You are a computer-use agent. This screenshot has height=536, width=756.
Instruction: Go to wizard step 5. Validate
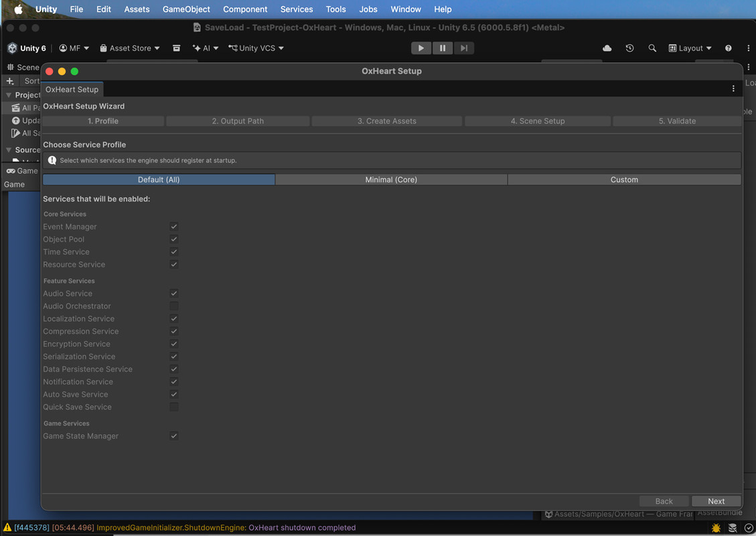point(677,121)
